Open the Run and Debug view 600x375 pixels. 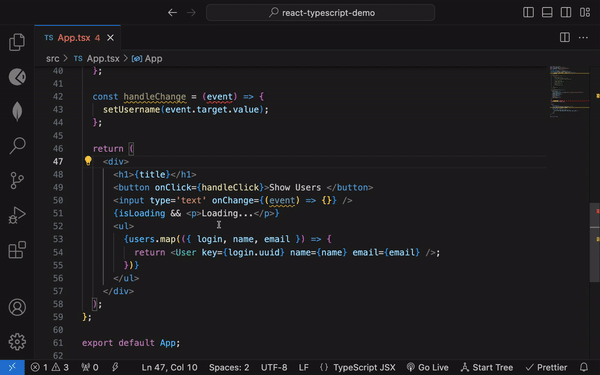click(x=17, y=215)
